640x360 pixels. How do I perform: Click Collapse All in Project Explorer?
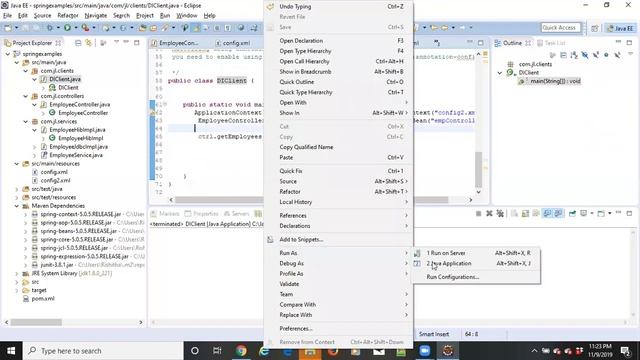[78, 43]
